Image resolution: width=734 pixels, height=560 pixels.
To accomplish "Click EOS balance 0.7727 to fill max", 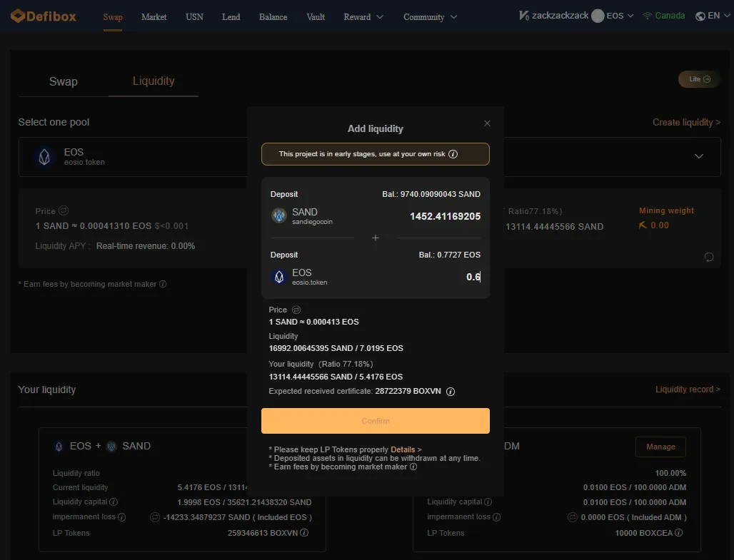I will (449, 255).
